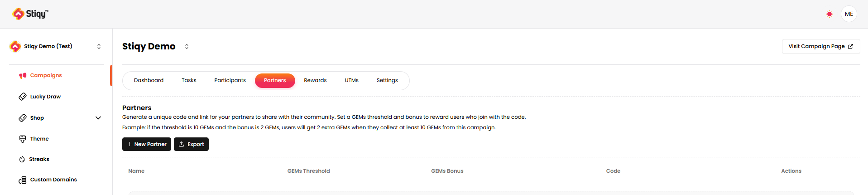
Task: Open Custom Domains icon in sidebar
Action: [x=23, y=180]
